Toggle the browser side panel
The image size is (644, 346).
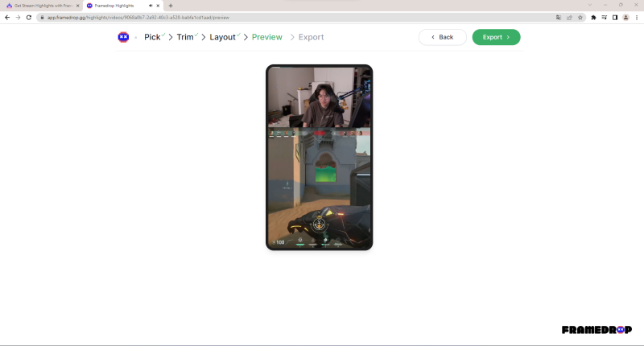tap(615, 18)
